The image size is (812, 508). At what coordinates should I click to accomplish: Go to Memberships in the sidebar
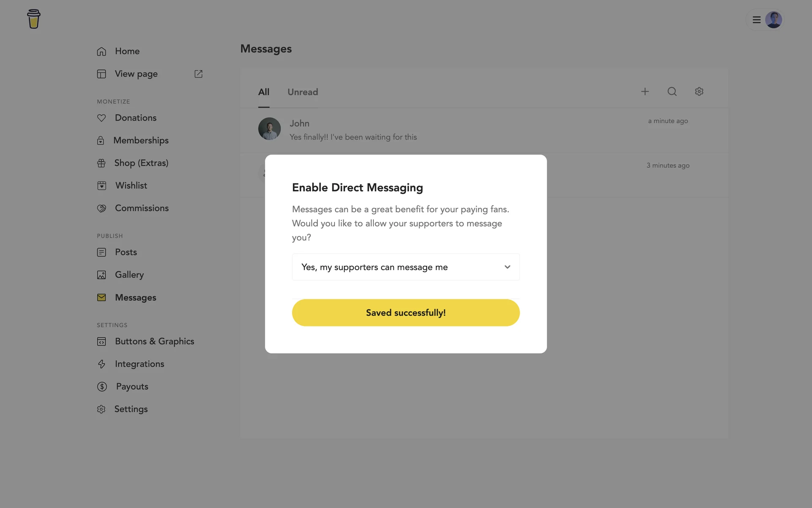tap(140, 141)
